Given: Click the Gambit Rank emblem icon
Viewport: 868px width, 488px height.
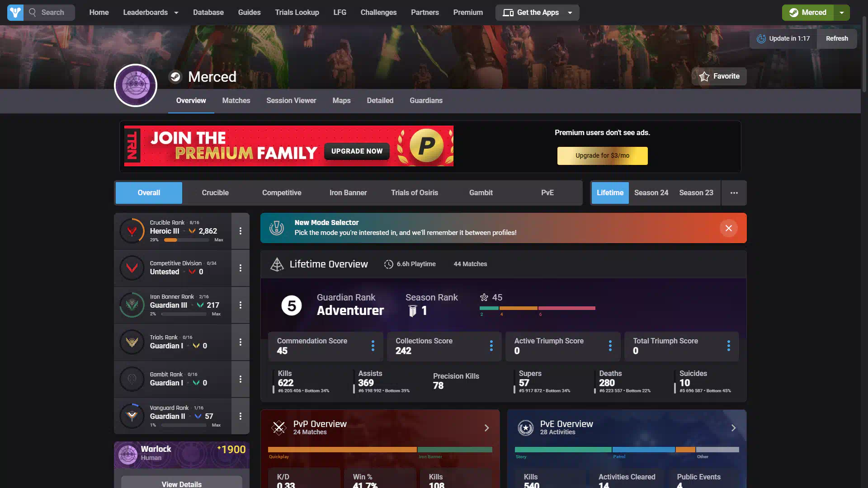Looking at the screenshot, I should coord(132,379).
